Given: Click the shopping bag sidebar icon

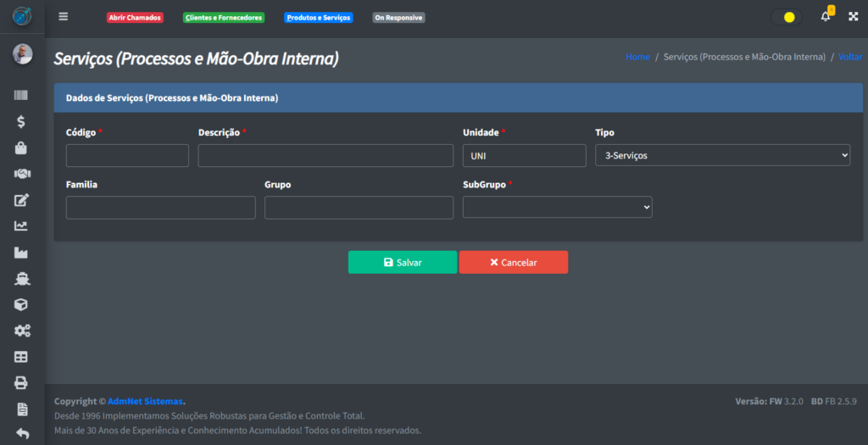Looking at the screenshot, I should [22, 148].
